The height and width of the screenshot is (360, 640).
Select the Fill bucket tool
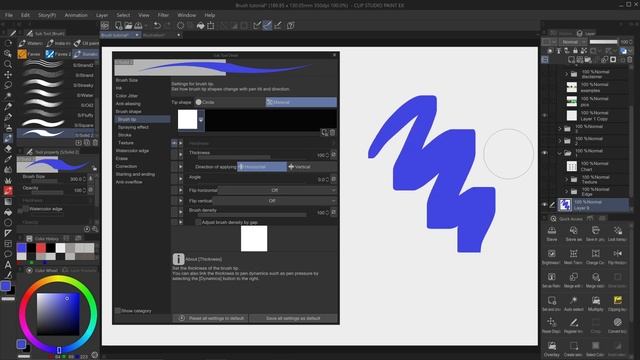coord(7,212)
